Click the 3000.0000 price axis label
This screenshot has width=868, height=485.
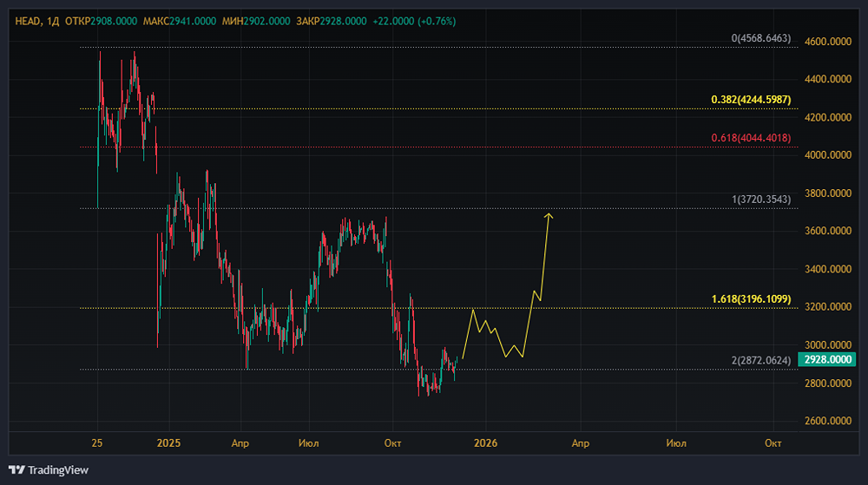tap(828, 345)
